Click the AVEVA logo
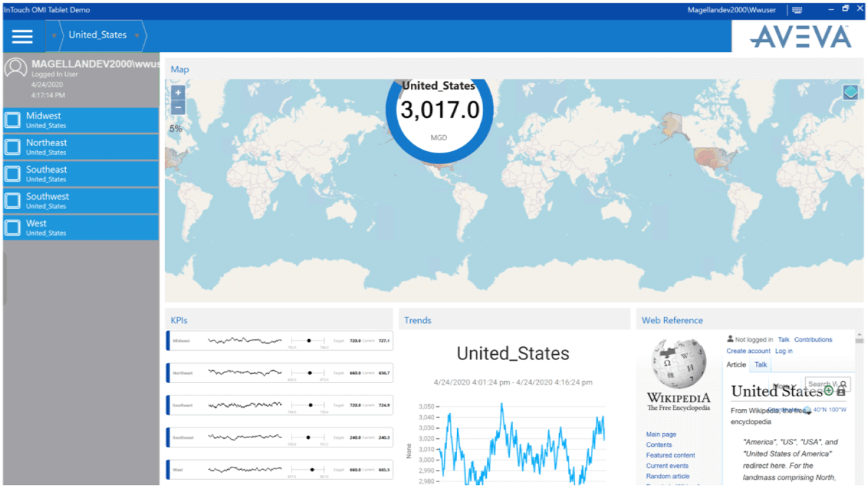The width and height of the screenshot is (868, 488). [800, 36]
